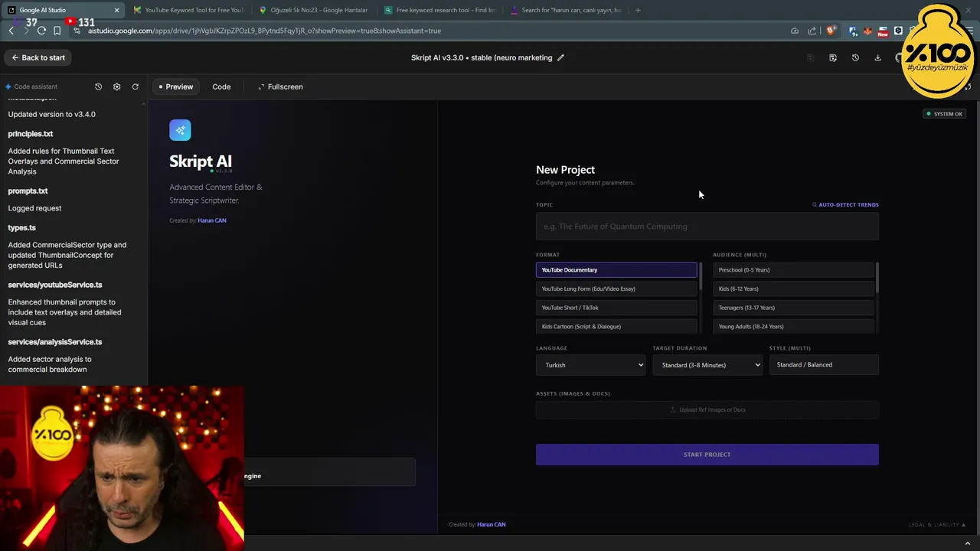The height and width of the screenshot is (551, 980).
Task: Click Harun CAN link in footer
Action: click(x=492, y=524)
